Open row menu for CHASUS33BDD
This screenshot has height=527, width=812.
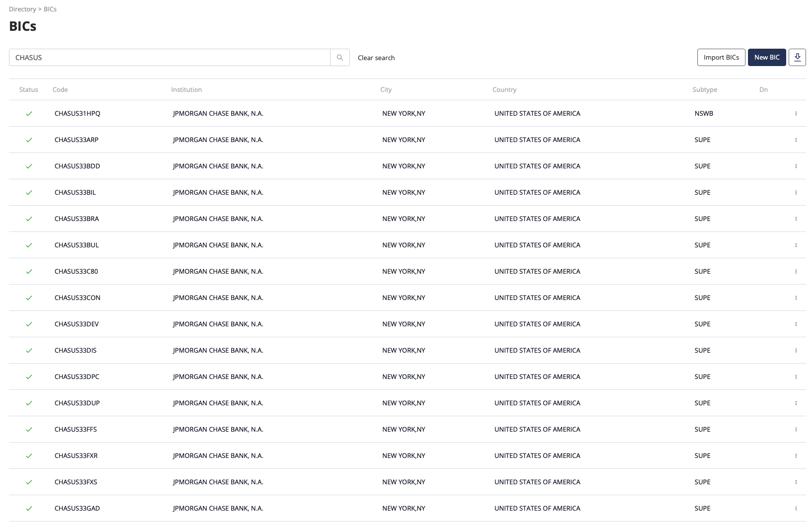tap(796, 166)
